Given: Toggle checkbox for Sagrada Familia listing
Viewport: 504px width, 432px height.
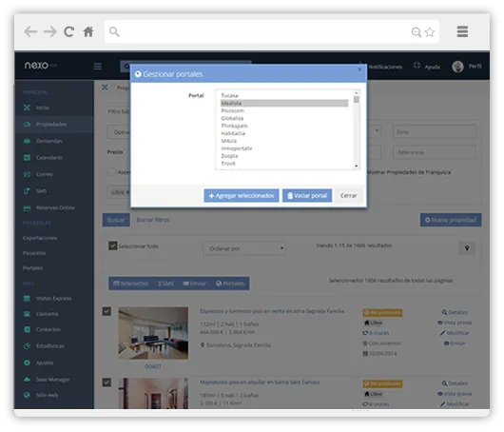Looking at the screenshot, I should (x=107, y=311).
